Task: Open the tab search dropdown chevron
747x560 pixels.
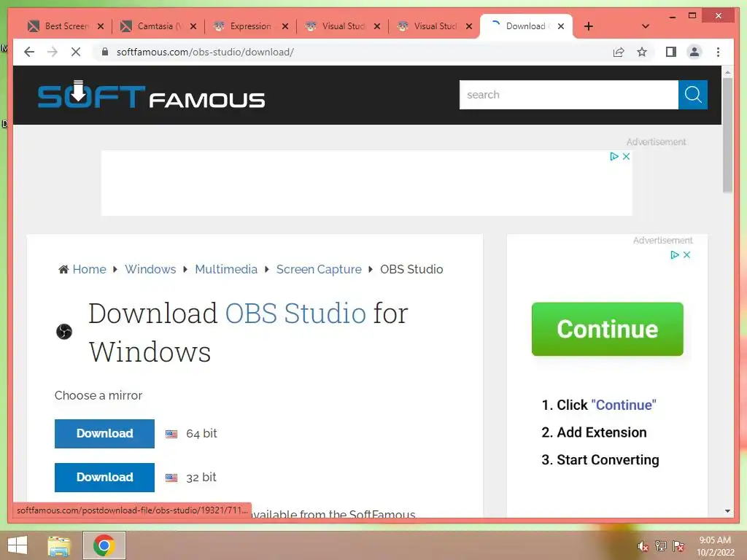Action: coord(646,26)
